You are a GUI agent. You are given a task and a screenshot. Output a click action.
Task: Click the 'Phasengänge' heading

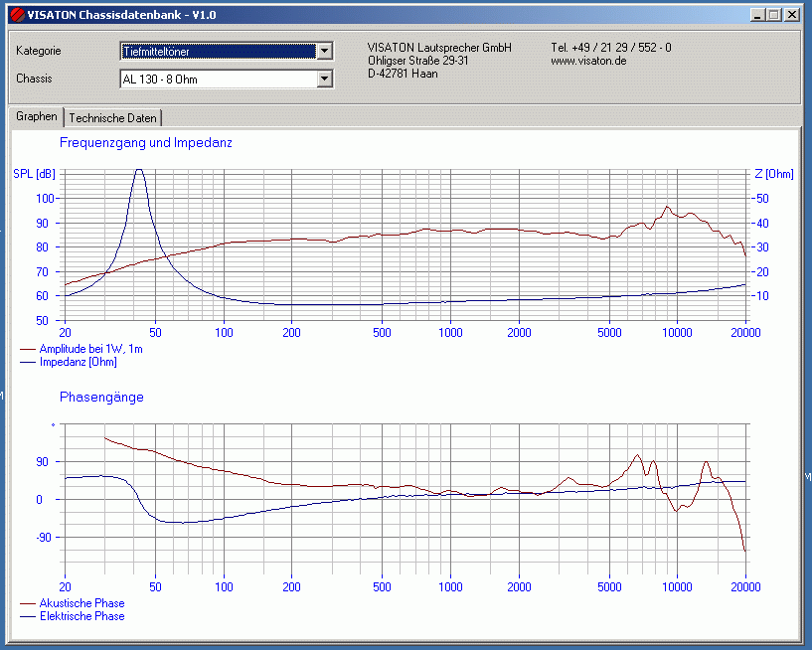pyautogui.click(x=101, y=398)
